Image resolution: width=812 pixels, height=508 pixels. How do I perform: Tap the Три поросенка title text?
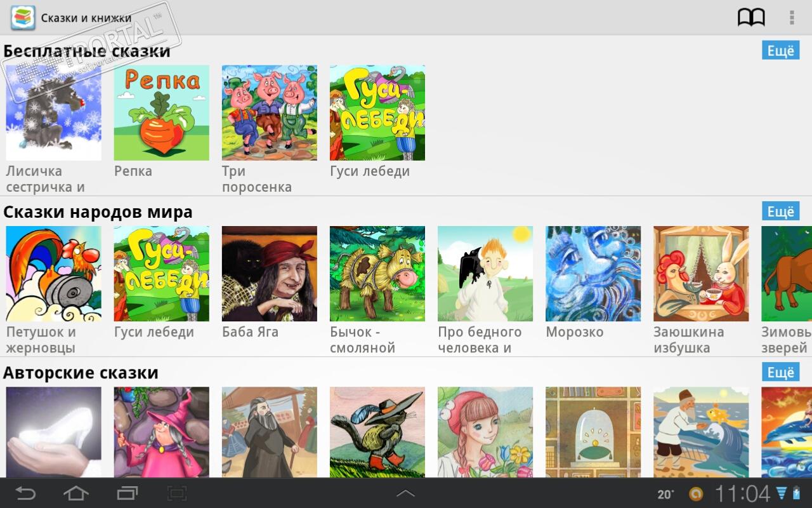257,179
